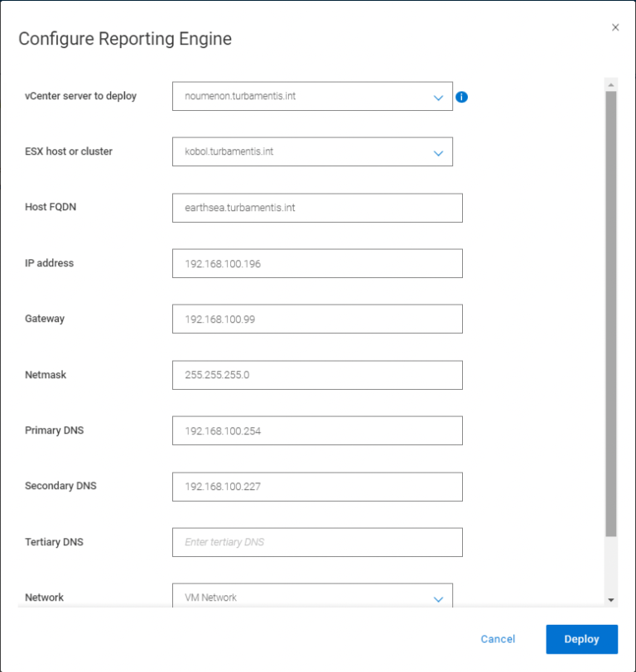Image resolution: width=636 pixels, height=672 pixels.
Task: Close the Configure Reporting Engine dialog
Action: coord(615,27)
